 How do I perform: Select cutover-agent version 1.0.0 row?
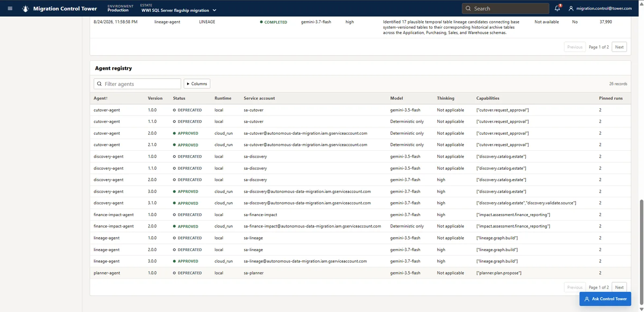pos(360,110)
